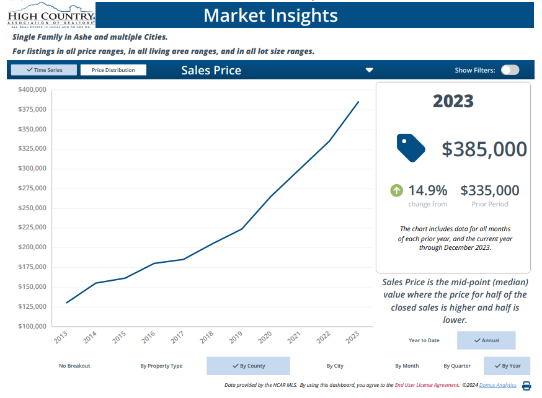Select the By County breakout
This screenshot has width=542, height=398.
(x=248, y=366)
